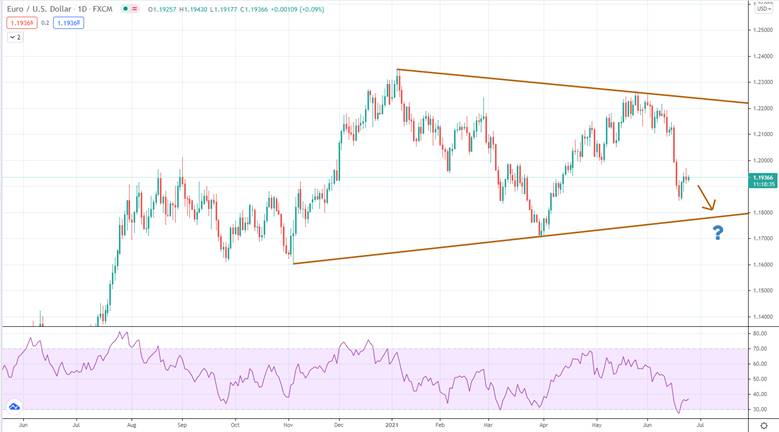Click the 1.18000 price axis label
Screen dimensions: 779x432
tap(763, 213)
